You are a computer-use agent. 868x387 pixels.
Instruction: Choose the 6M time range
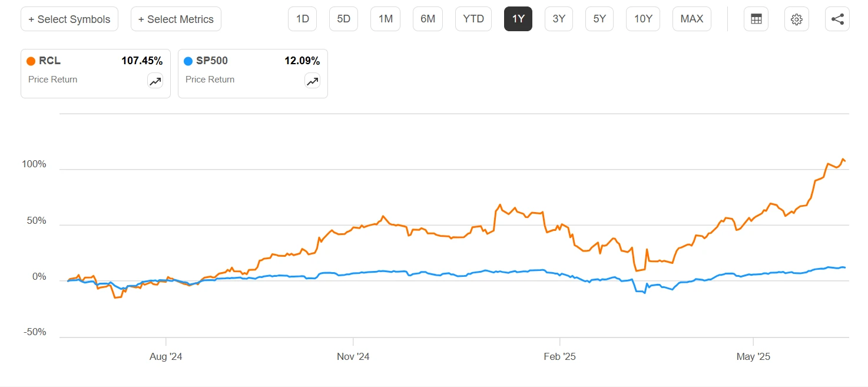click(428, 19)
